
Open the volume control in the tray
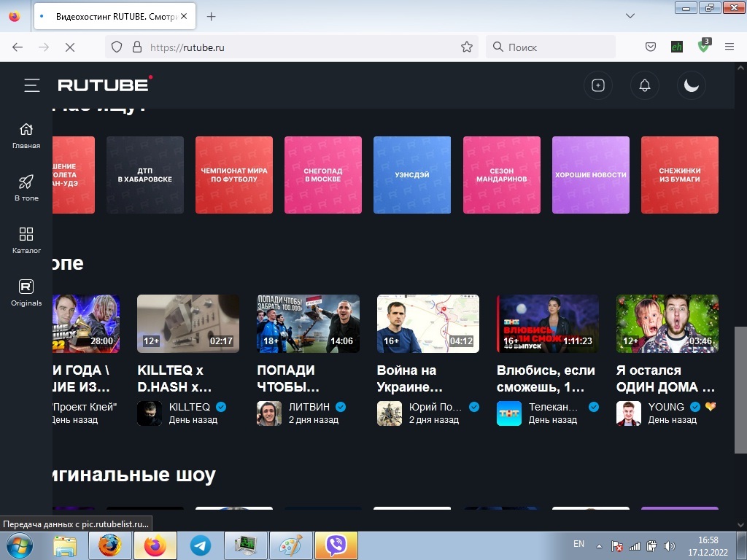(670, 545)
